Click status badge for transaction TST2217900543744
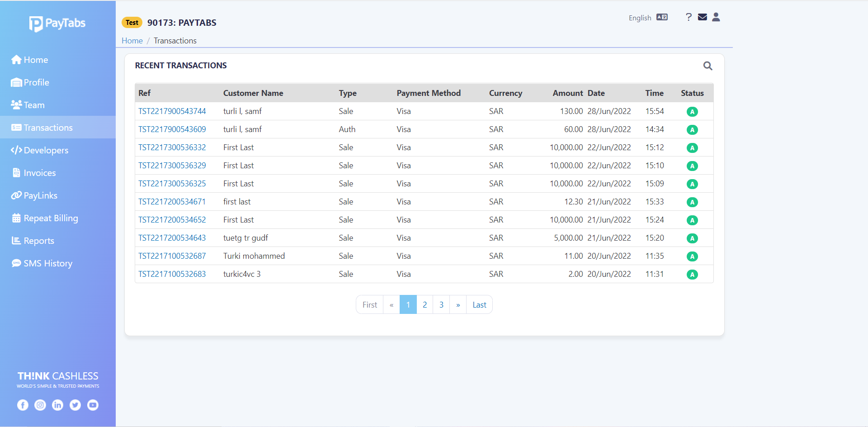 click(x=692, y=112)
